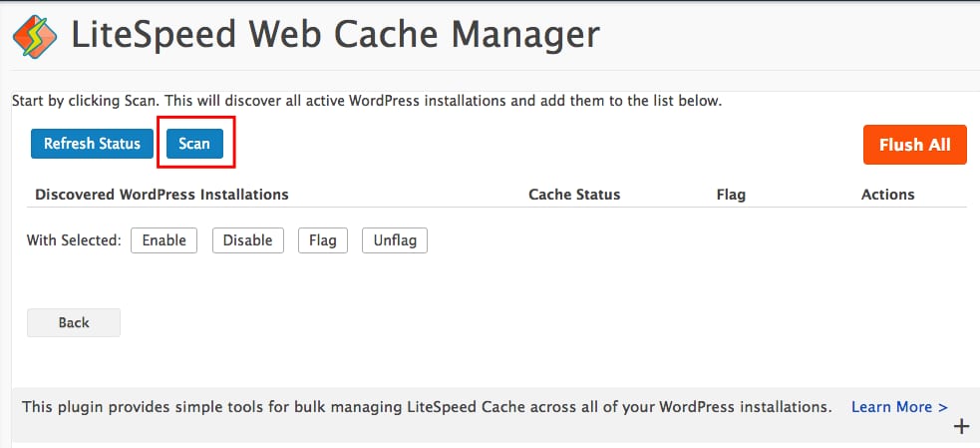Click Disable for selected installations

(248, 240)
